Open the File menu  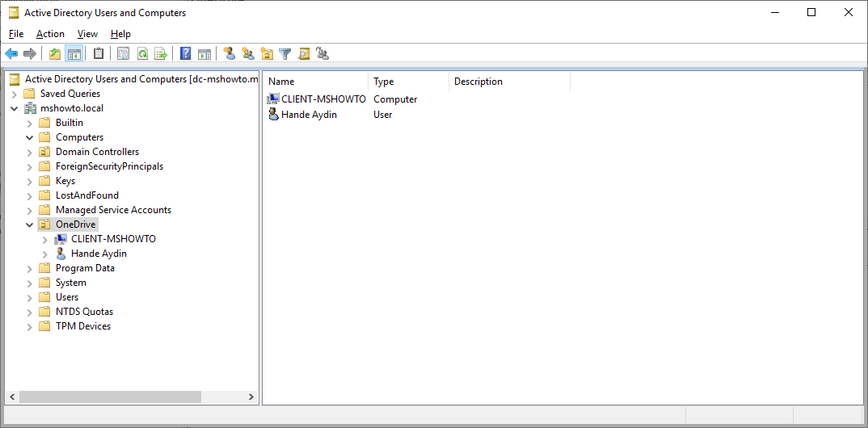[x=16, y=34]
